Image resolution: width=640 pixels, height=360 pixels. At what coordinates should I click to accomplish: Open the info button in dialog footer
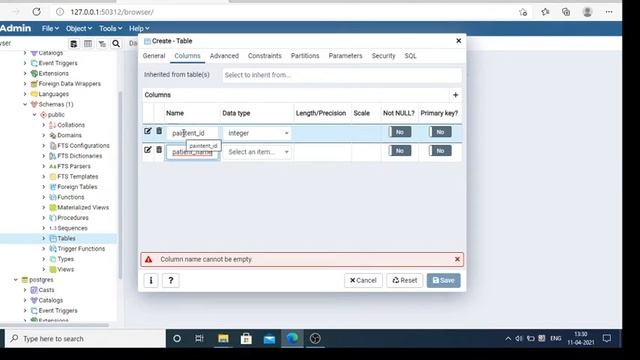click(x=151, y=280)
